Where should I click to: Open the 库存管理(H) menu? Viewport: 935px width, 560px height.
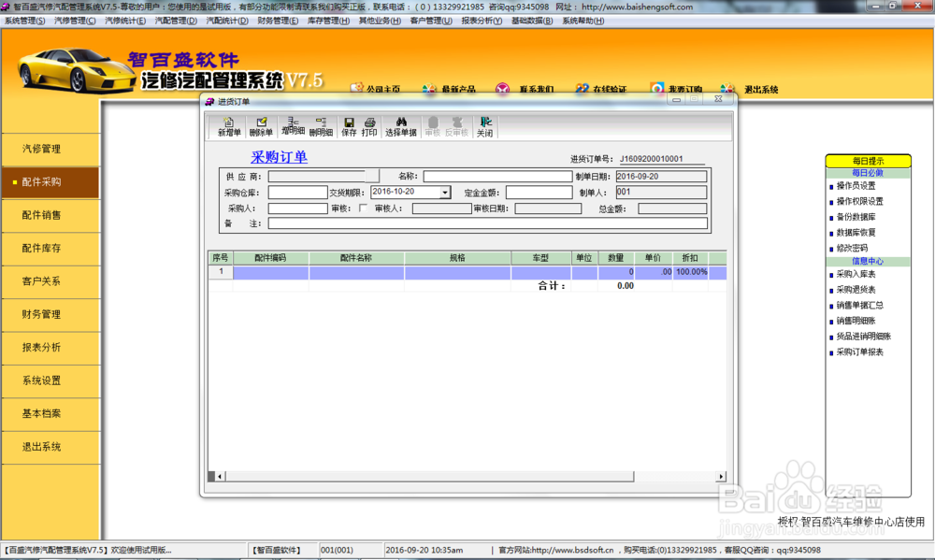tap(328, 21)
